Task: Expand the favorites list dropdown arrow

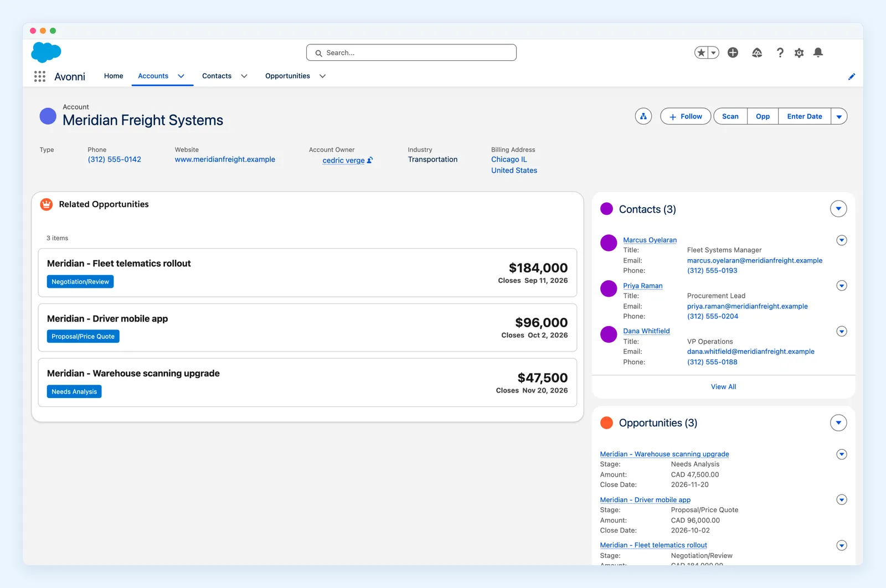Action: (x=714, y=53)
